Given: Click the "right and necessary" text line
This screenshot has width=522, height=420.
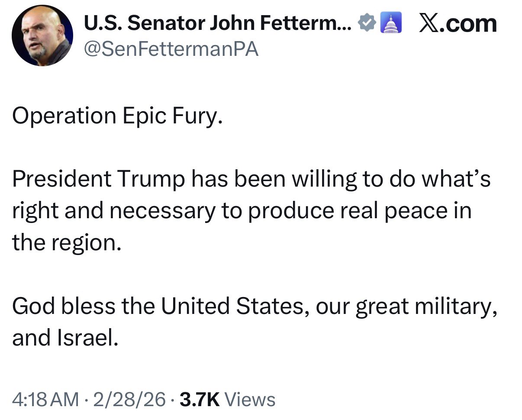Looking at the screenshot, I should pyautogui.click(x=242, y=211).
